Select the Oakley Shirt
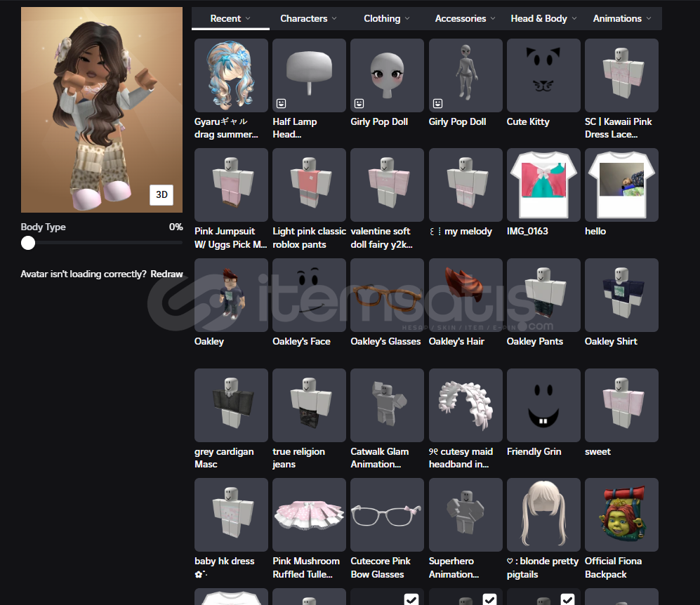 point(621,295)
